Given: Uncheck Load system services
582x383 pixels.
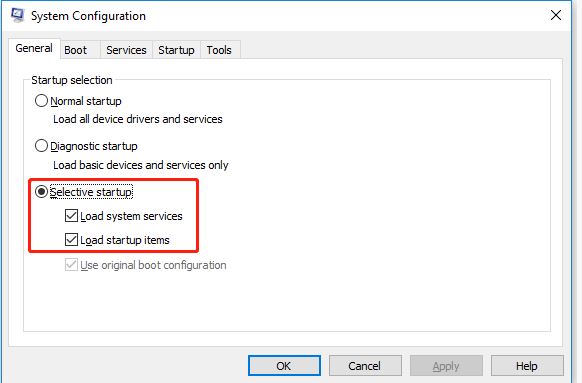Looking at the screenshot, I should click(71, 216).
